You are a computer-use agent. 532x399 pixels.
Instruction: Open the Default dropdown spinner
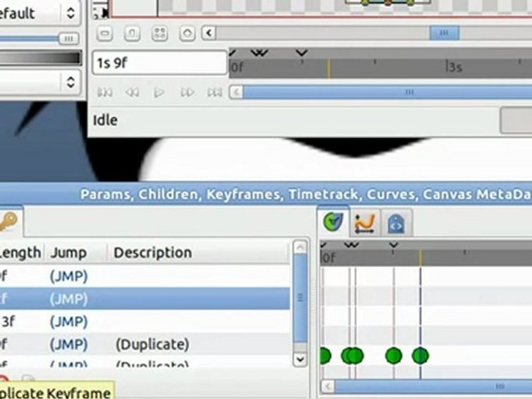[x=70, y=13]
